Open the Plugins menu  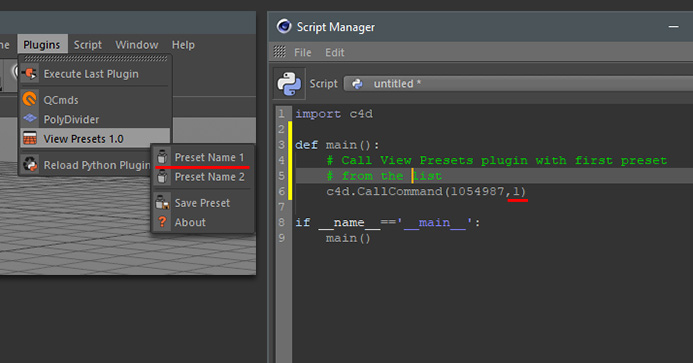[x=42, y=45]
